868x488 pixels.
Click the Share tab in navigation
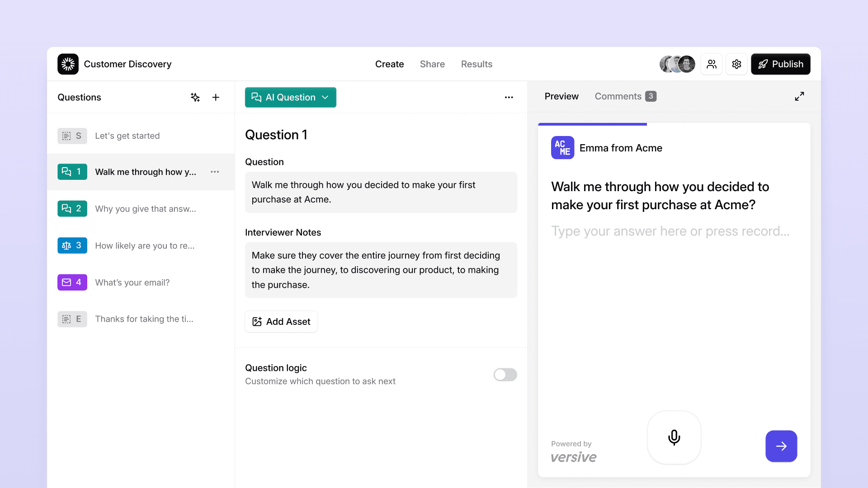(432, 64)
